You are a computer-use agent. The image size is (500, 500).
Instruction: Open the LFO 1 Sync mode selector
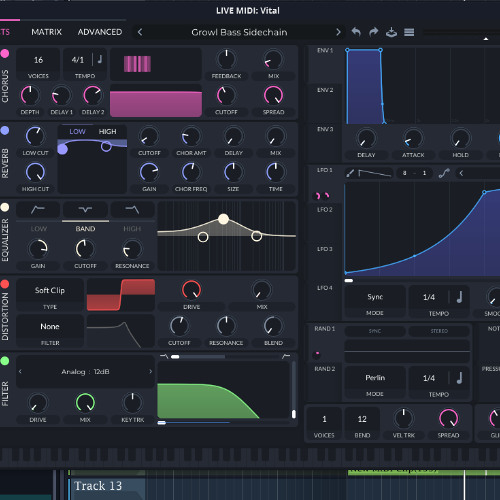pyautogui.click(x=375, y=297)
